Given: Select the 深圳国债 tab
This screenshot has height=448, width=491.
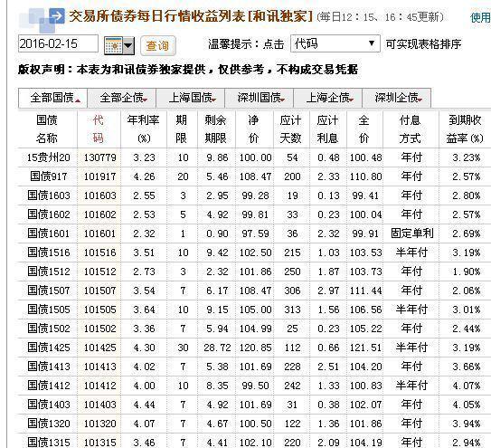Looking at the screenshot, I should [x=259, y=98].
